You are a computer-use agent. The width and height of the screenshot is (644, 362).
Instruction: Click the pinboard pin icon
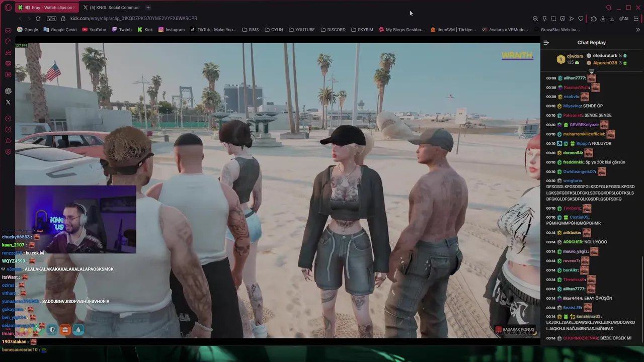point(544,19)
